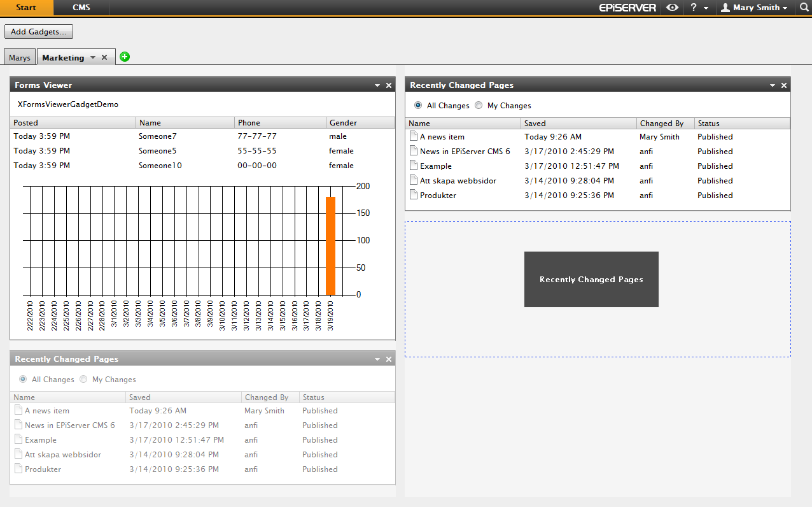Click the eye preview icon in top bar
This screenshot has width=812, height=507.
coord(672,8)
